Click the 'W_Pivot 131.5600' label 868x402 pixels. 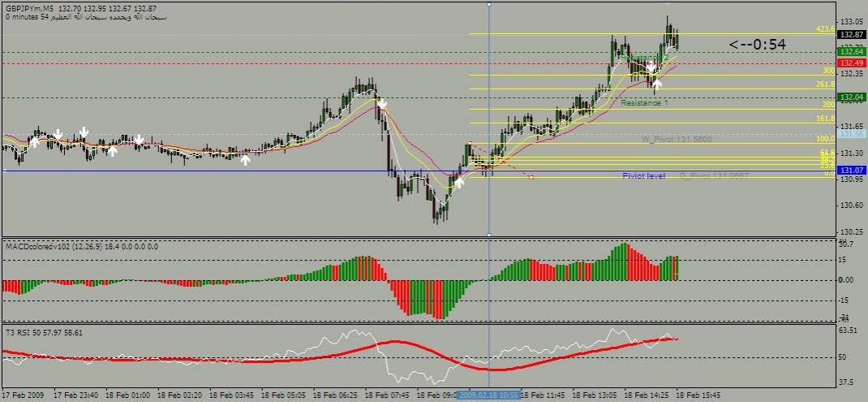click(x=677, y=139)
